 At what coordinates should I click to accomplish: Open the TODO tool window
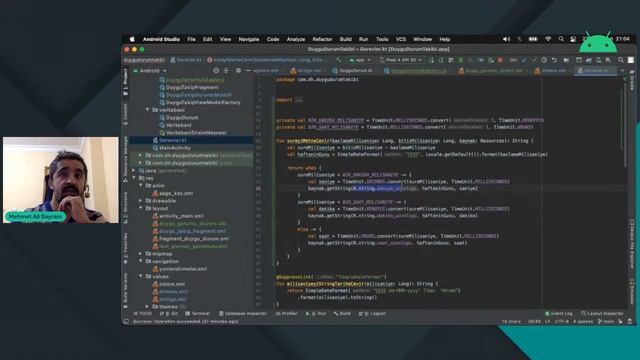142,313
